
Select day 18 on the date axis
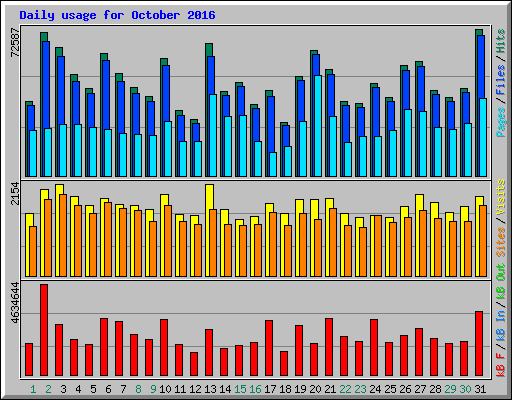(x=285, y=389)
